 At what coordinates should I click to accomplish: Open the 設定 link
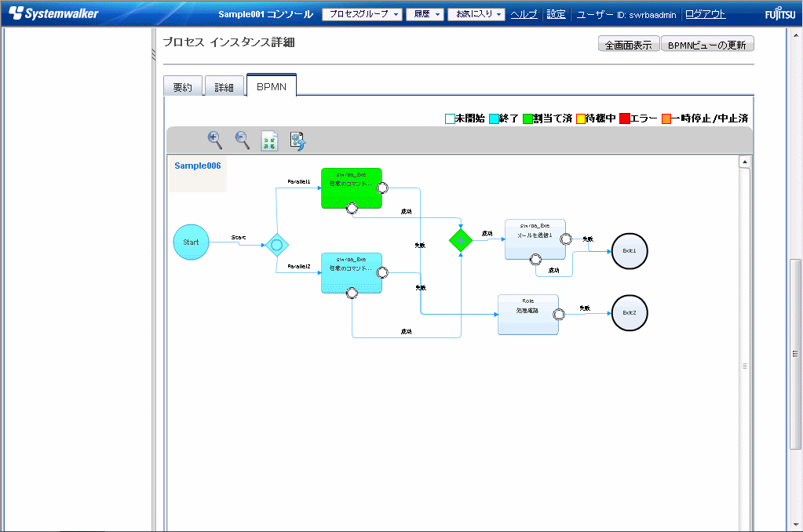click(557, 14)
